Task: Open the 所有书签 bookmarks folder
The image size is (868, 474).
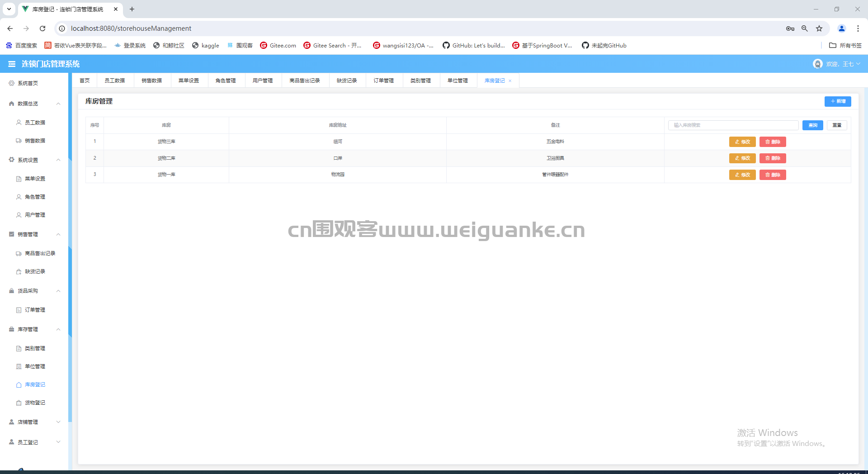Action: click(845, 45)
